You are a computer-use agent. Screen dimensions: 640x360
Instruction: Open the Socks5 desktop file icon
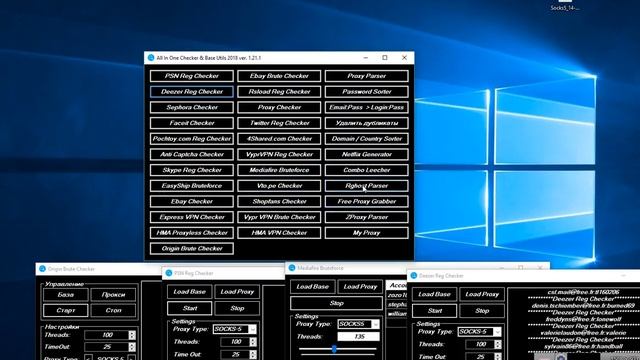click(x=565, y=5)
